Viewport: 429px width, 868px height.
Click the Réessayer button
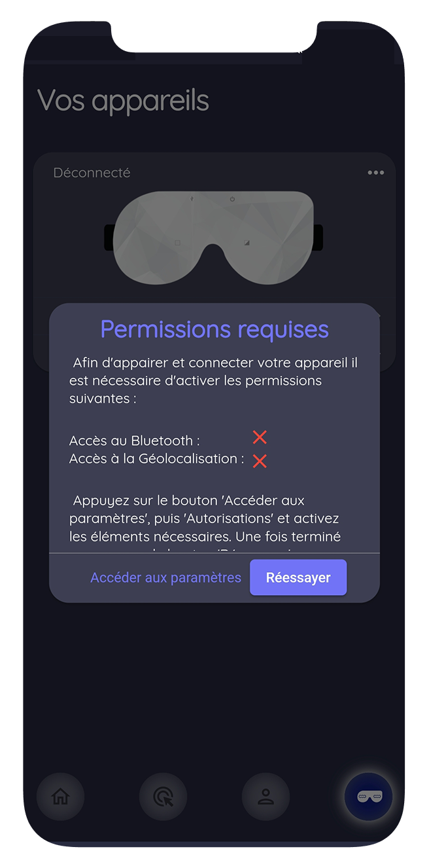click(298, 577)
